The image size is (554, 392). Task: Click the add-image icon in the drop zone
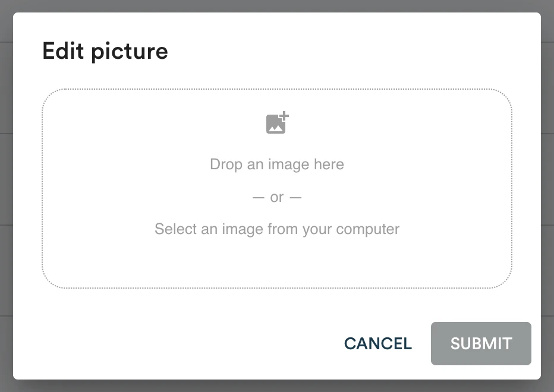point(277,123)
